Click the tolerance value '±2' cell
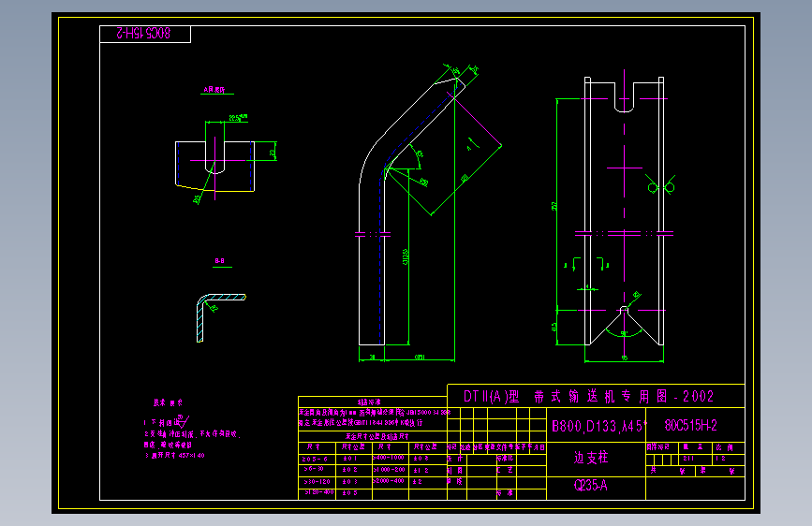 point(418,481)
